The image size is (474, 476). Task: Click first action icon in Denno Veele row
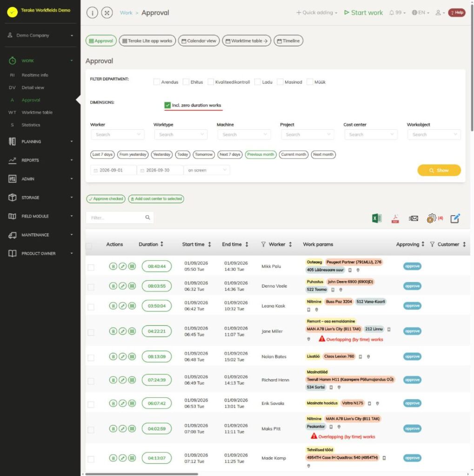pos(113,286)
